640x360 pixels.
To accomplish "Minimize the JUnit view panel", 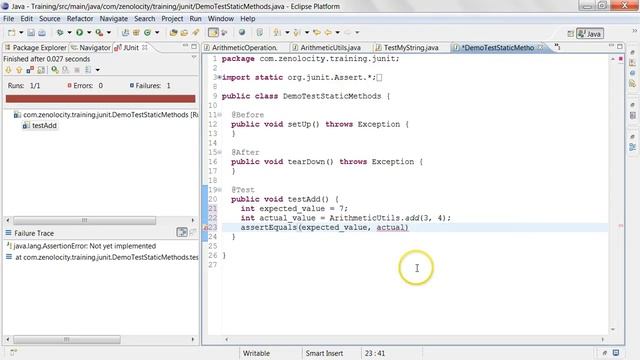I will (x=185, y=46).
